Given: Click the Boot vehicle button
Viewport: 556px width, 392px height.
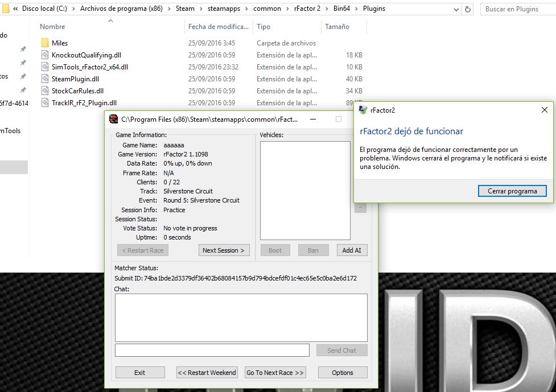Looking at the screenshot, I should tap(275, 250).
